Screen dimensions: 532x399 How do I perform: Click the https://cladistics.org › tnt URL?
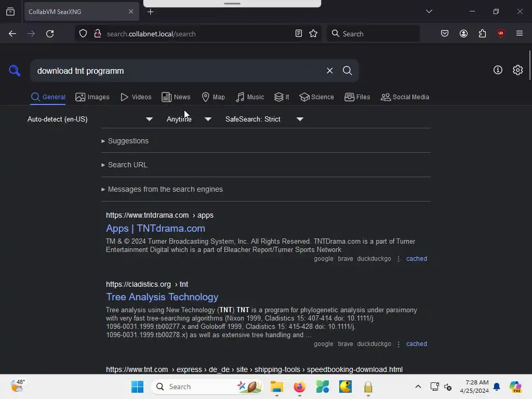tap(147, 284)
